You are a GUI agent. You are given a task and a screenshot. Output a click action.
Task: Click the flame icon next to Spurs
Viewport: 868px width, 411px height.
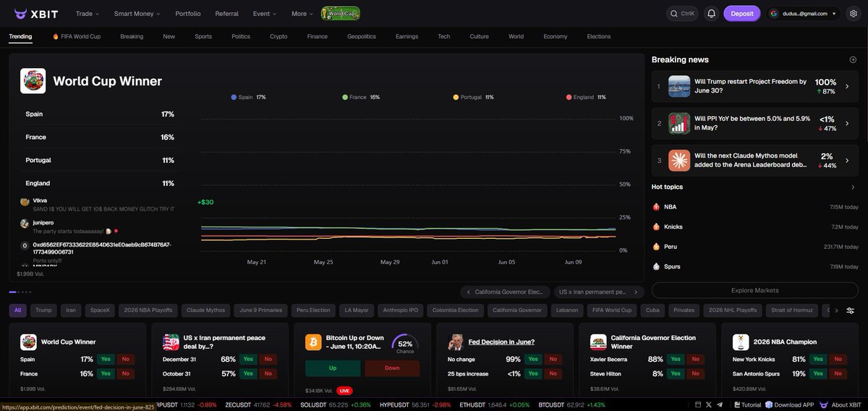[656, 266]
